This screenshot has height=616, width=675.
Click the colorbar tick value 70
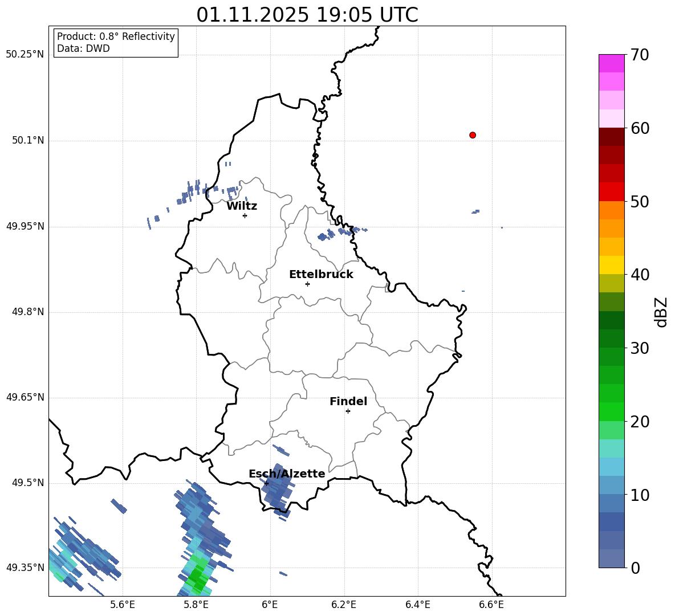[x=640, y=55]
